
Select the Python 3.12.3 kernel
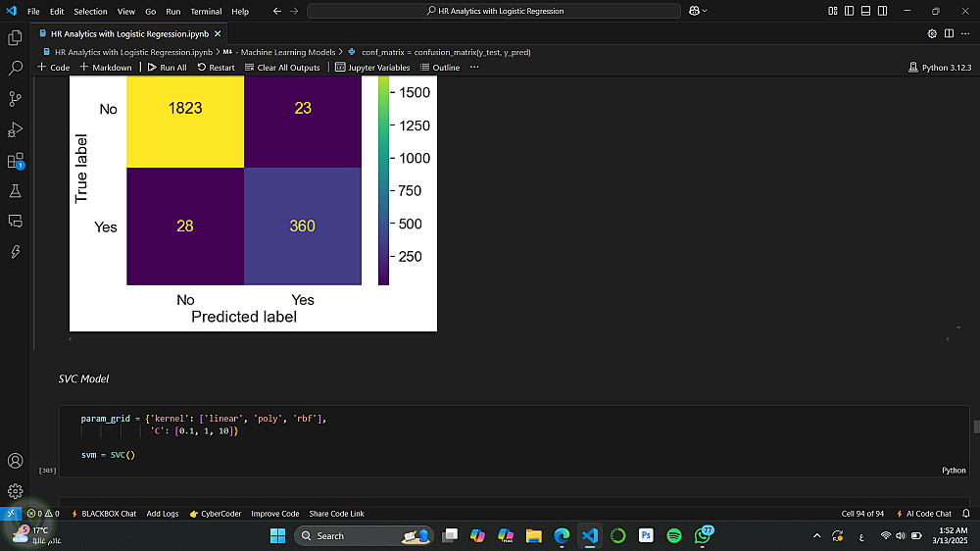click(940, 67)
